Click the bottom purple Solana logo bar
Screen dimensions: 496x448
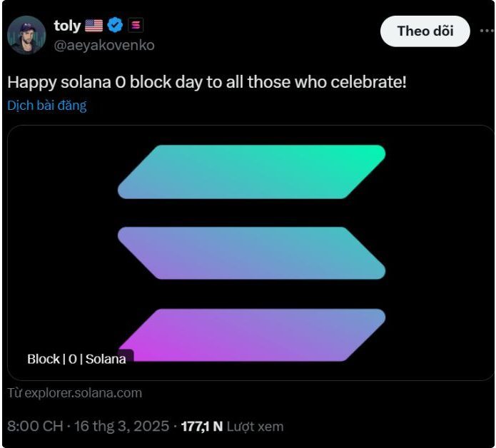[257, 334]
